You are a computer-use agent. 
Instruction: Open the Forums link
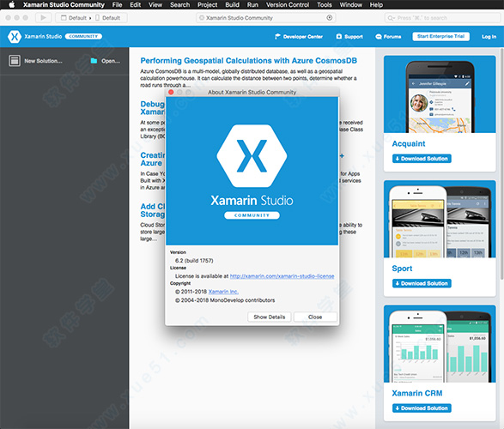[388, 37]
